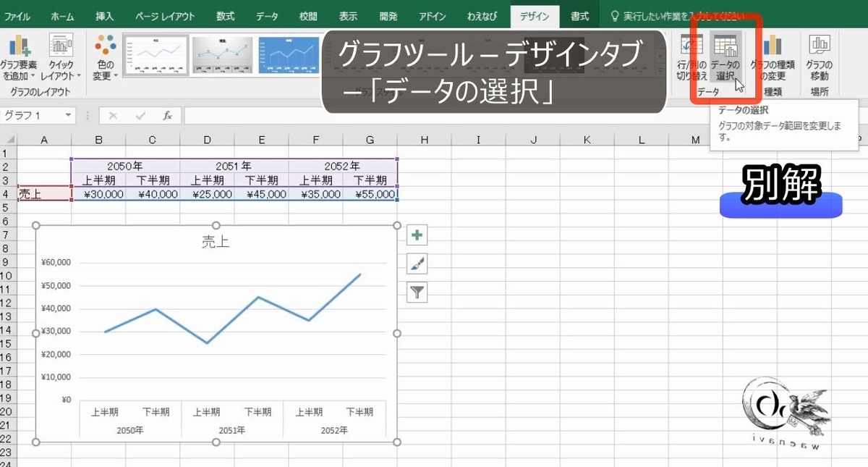Click the select-all corner of the sheet
The height and width of the screenshot is (467, 868).
8,139
